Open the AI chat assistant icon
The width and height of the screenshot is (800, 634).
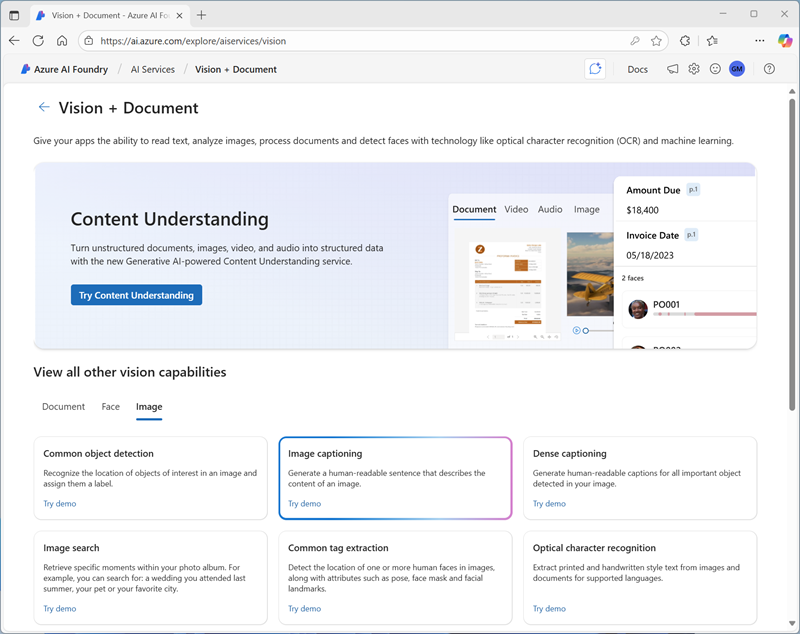pos(595,69)
